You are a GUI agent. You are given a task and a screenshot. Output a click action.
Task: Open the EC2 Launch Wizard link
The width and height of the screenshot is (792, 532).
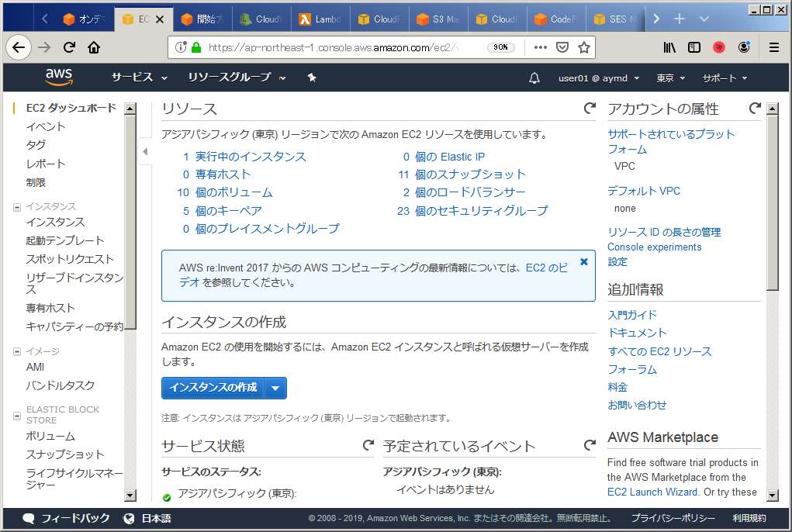tap(652, 492)
